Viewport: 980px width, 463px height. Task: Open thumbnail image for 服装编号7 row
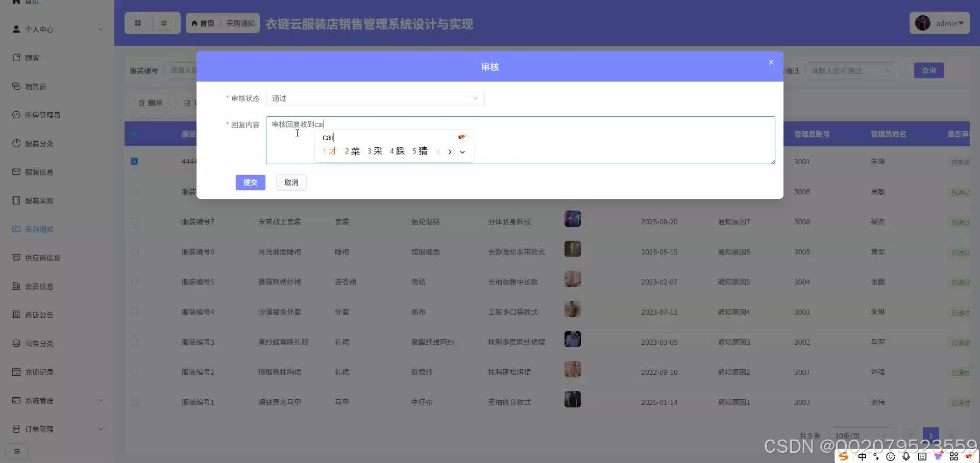573,219
